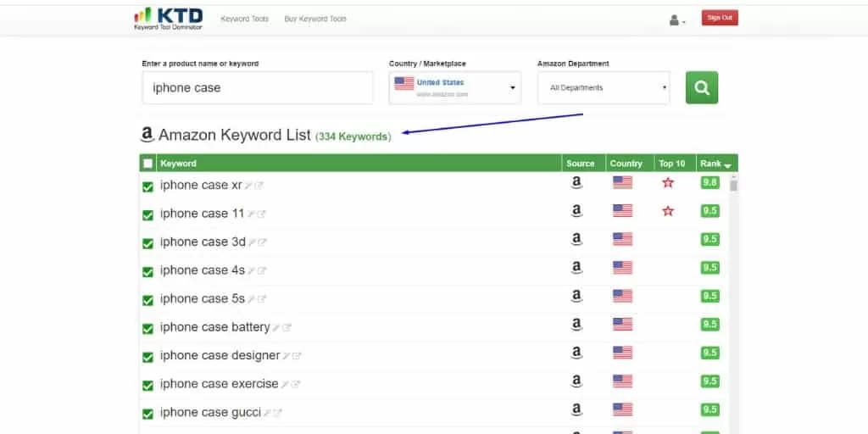Click pencil edit icon beside iphone case exercise
The height and width of the screenshot is (434, 868).
pos(285,384)
